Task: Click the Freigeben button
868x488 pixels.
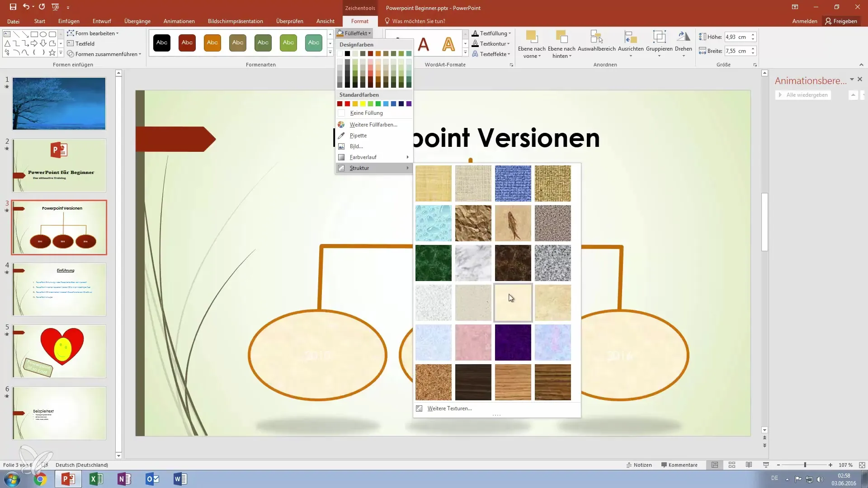Action: point(841,21)
